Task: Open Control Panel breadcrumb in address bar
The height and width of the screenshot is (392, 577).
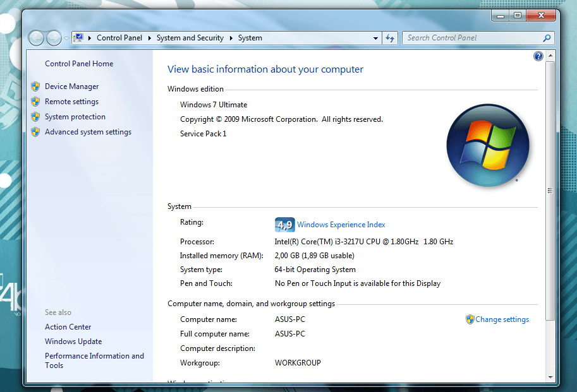Action: pos(119,38)
